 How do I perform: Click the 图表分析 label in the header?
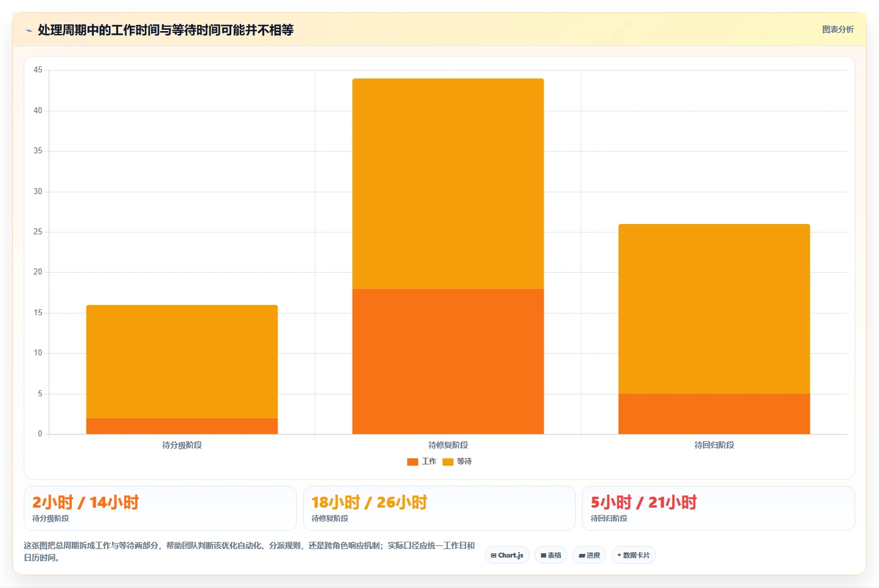point(838,29)
